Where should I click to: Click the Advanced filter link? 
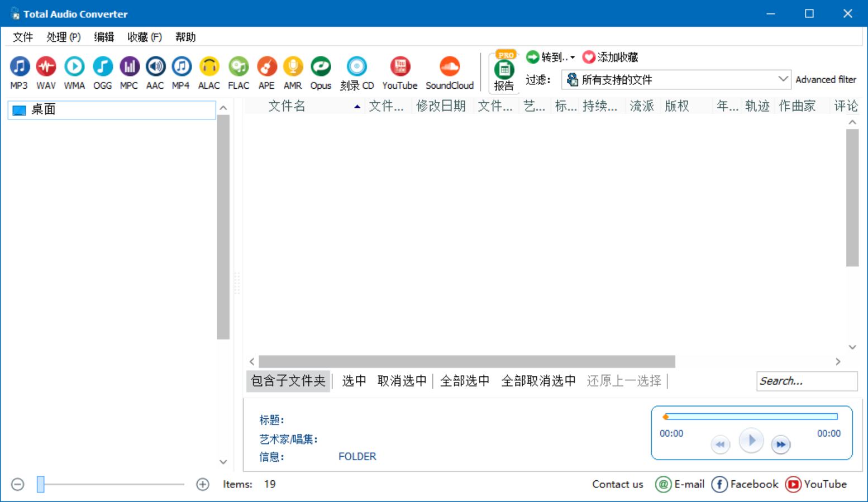point(825,79)
